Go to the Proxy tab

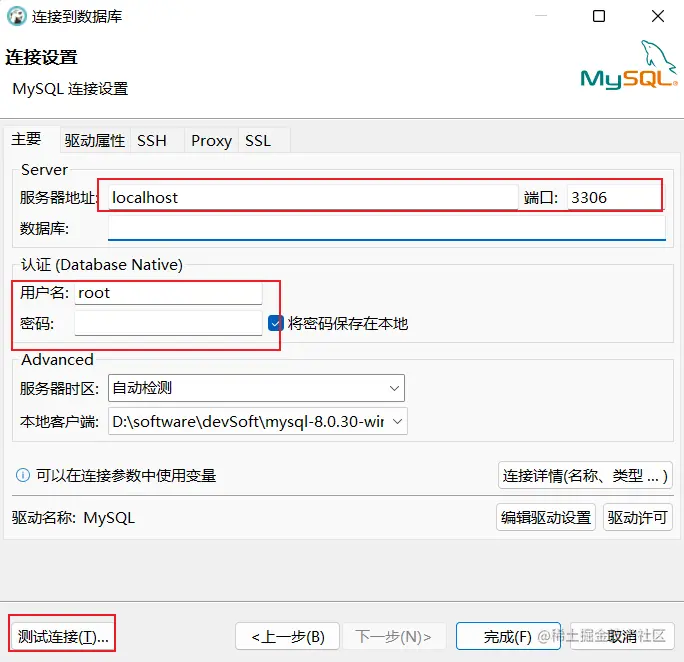[x=212, y=140]
